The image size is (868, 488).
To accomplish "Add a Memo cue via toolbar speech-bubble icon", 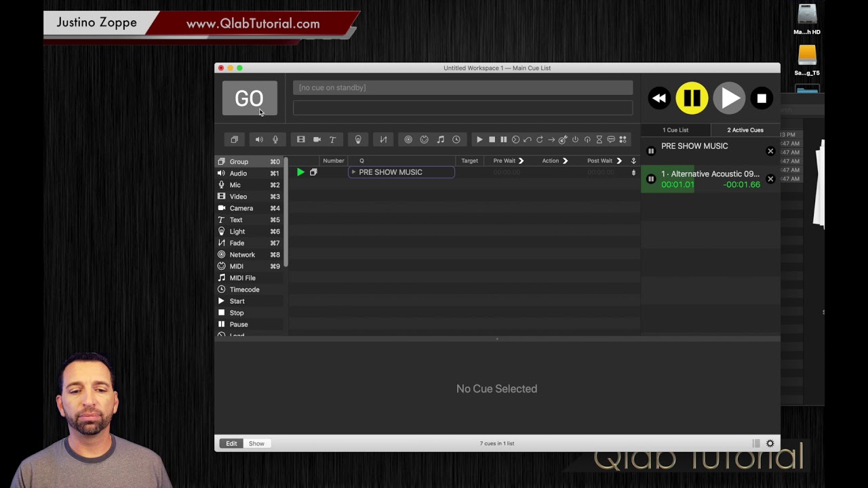I will pos(611,140).
